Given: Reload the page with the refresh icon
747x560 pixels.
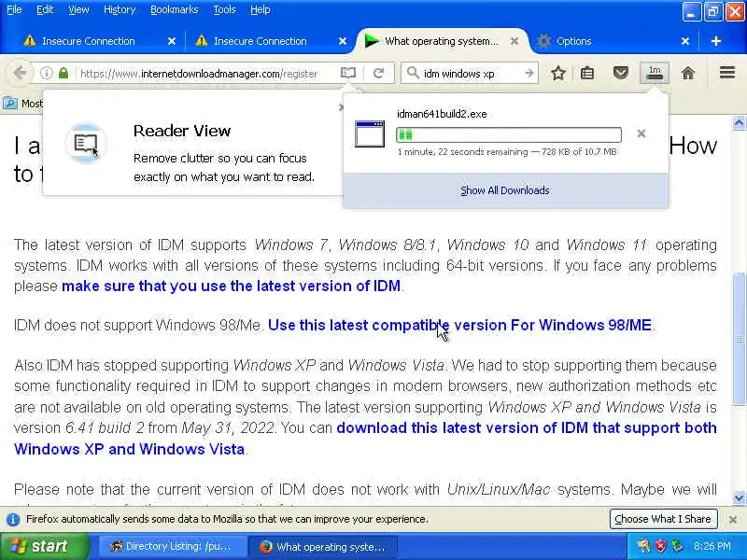Looking at the screenshot, I should 379,74.
